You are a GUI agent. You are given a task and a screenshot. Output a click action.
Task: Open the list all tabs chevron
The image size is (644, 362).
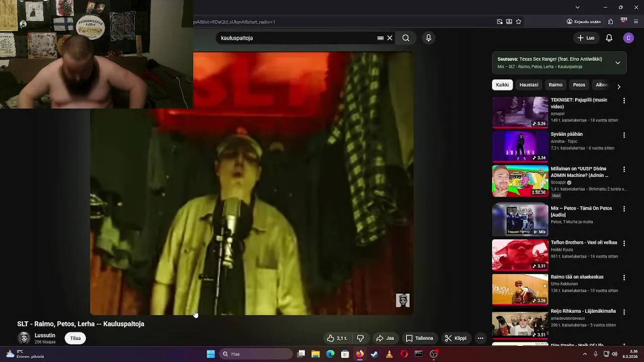coord(578,7)
